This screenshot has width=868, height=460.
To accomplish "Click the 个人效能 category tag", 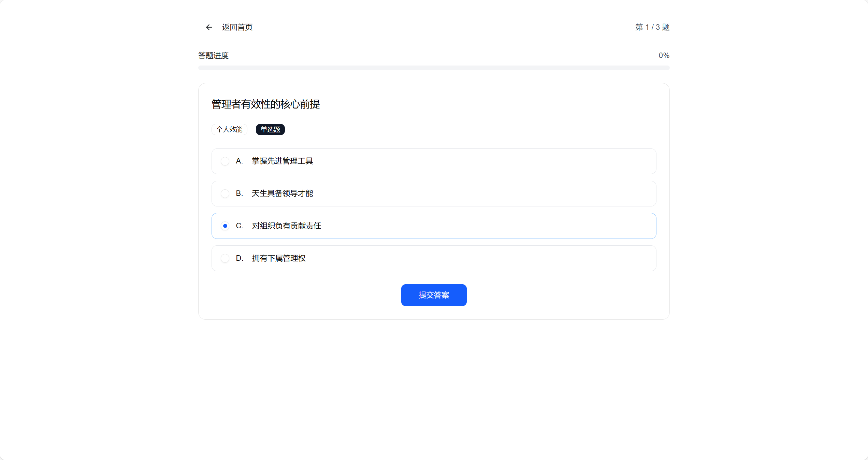I will click(x=229, y=130).
